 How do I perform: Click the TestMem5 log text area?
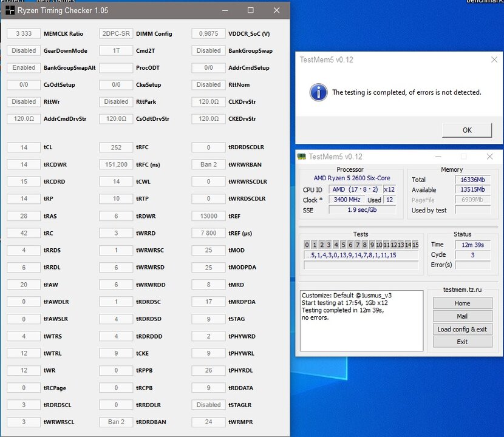(x=362, y=320)
